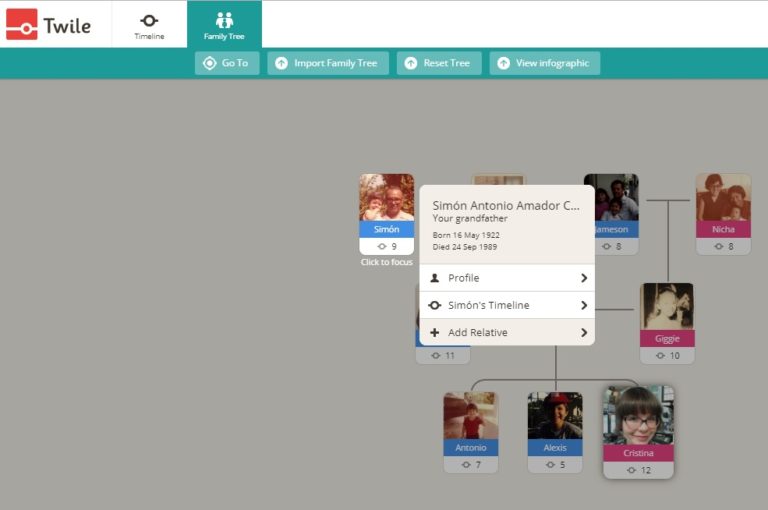Open the Timeline tab
The width and height of the screenshot is (768, 510).
[x=149, y=25]
